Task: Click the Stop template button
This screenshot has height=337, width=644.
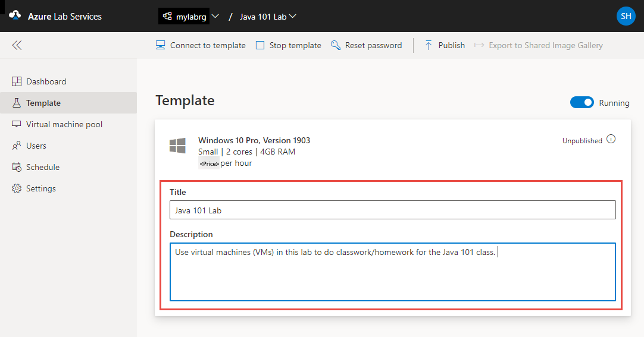Action: pyautogui.click(x=289, y=45)
